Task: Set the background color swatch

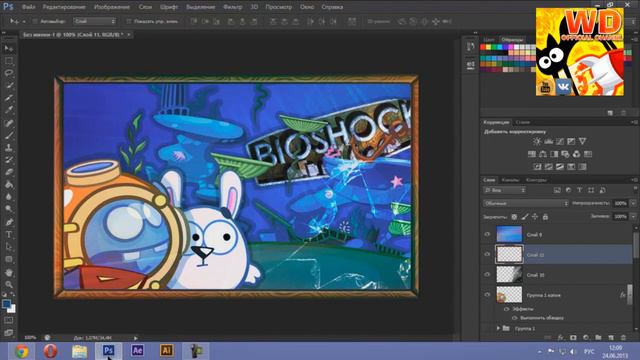Action: click(12, 309)
